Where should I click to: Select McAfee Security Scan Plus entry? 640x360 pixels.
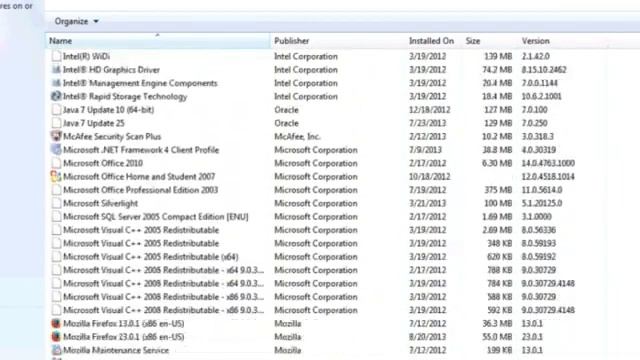click(x=112, y=137)
